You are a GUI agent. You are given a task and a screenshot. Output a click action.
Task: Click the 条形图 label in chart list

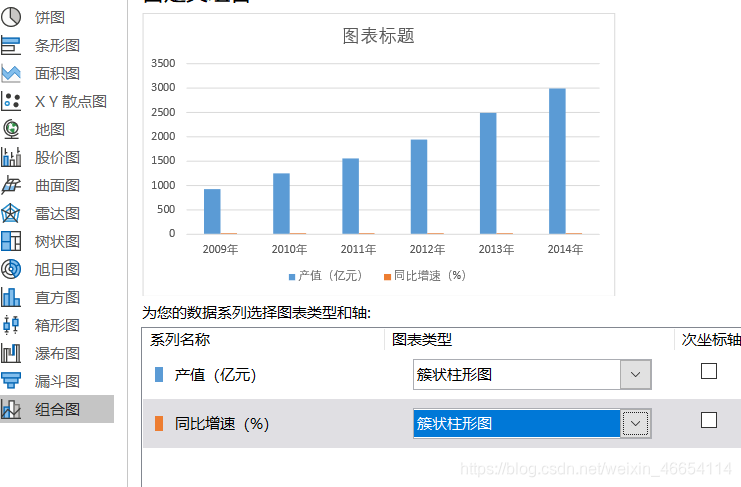pos(57,46)
